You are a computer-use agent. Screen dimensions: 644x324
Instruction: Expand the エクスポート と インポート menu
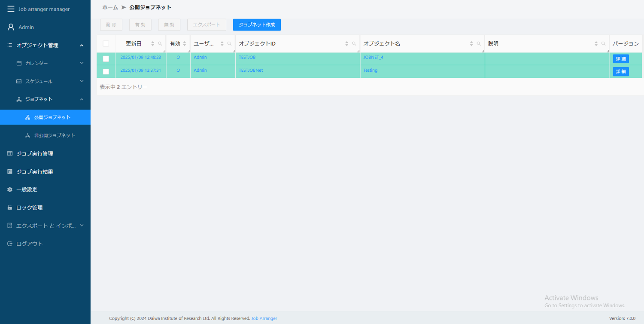click(x=45, y=225)
